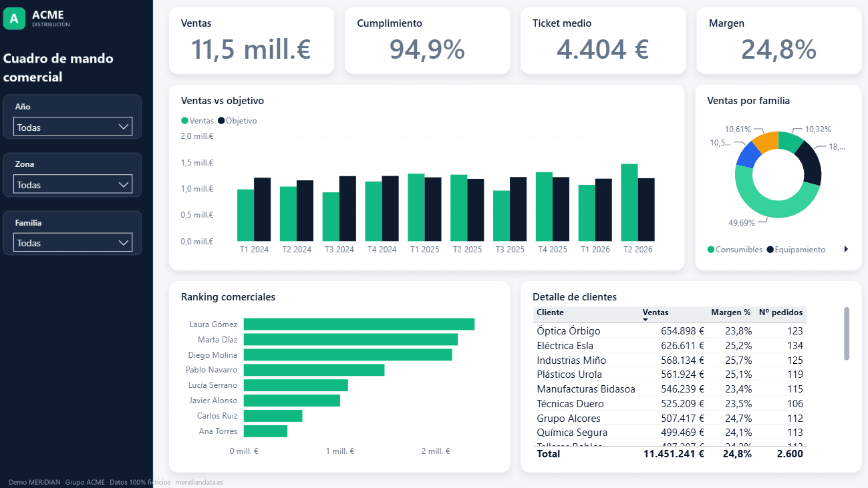Click the Detalle de clientes title
Viewport: 868px width, 488px height.
[575, 297]
